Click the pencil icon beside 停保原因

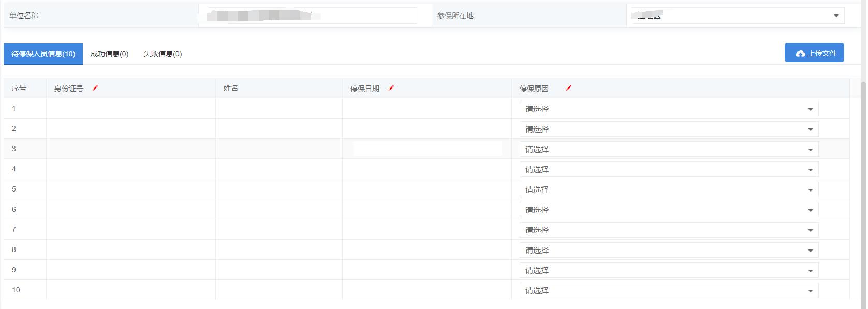(569, 88)
